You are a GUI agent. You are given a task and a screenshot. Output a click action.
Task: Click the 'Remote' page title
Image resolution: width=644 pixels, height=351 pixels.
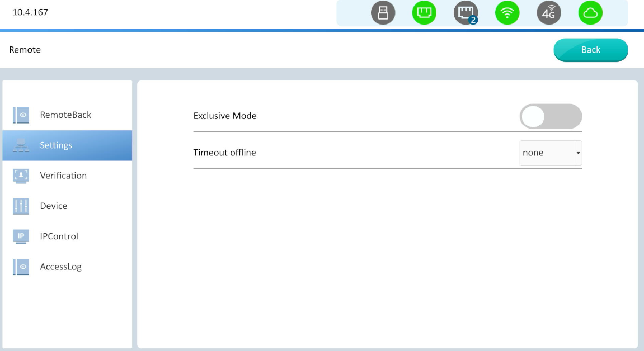[x=25, y=50]
